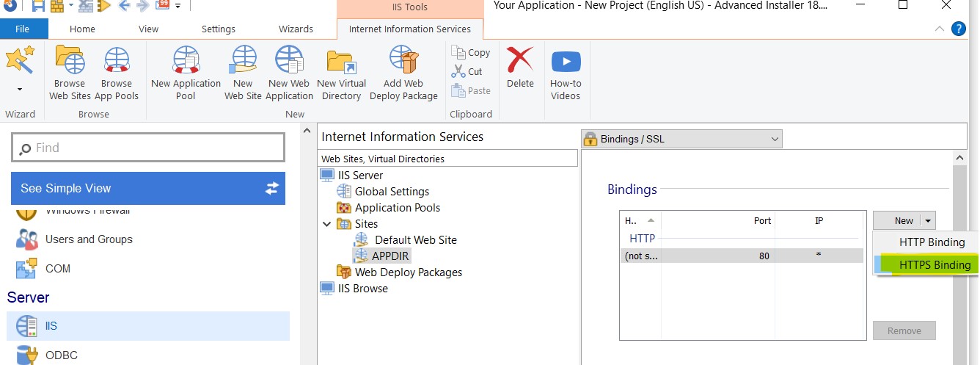Open the Bindings / SSL dropdown
Viewport: 980px width, 365px height.
(681, 139)
